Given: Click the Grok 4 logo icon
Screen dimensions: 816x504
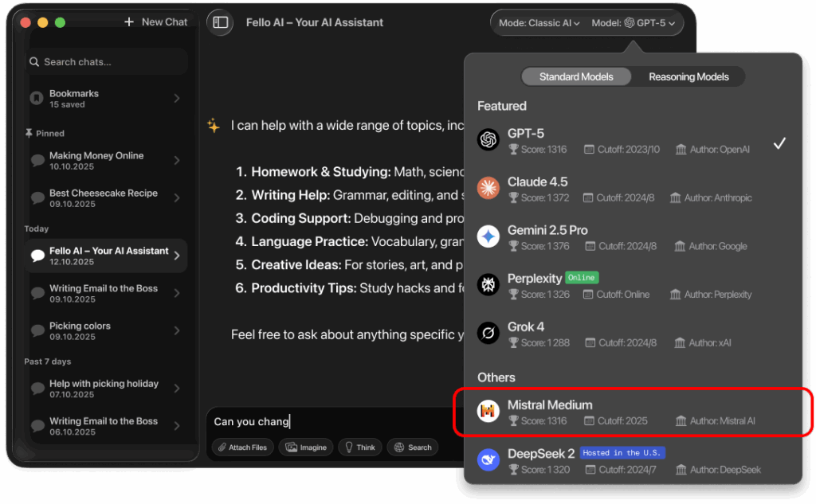Looking at the screenshot, I should [488, 333].
